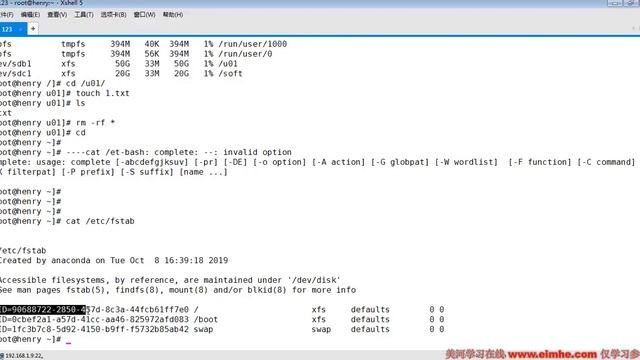Click the '[-P prefix]' usage option
640x360 pixels.
[x=88, y=172]
